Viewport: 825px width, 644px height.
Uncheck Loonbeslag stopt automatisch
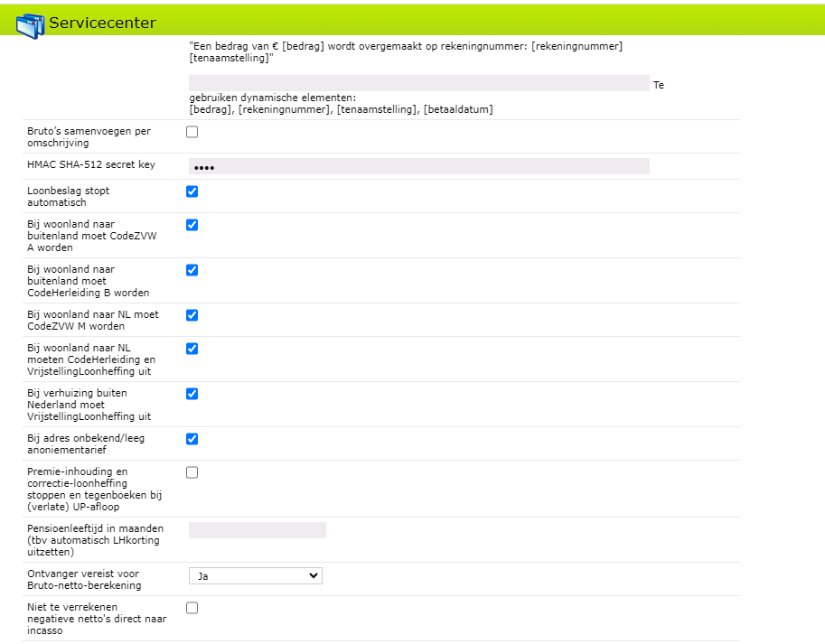[192, 191]
